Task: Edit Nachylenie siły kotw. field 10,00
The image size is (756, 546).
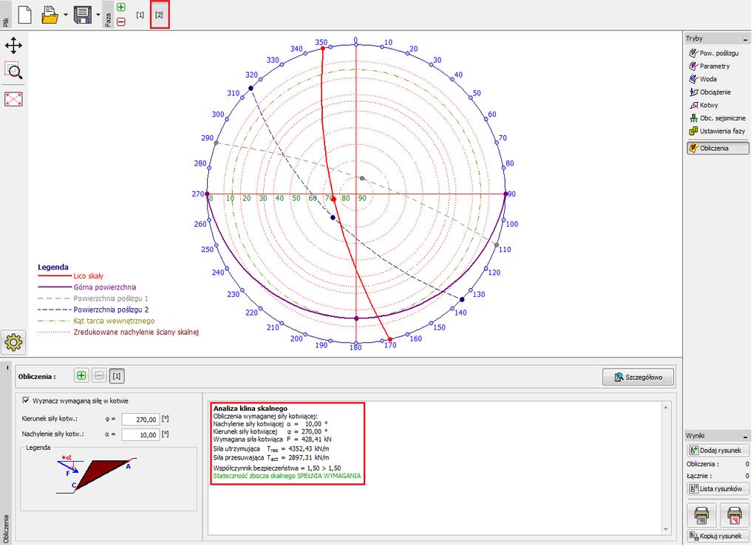Action: click(140, 434)
